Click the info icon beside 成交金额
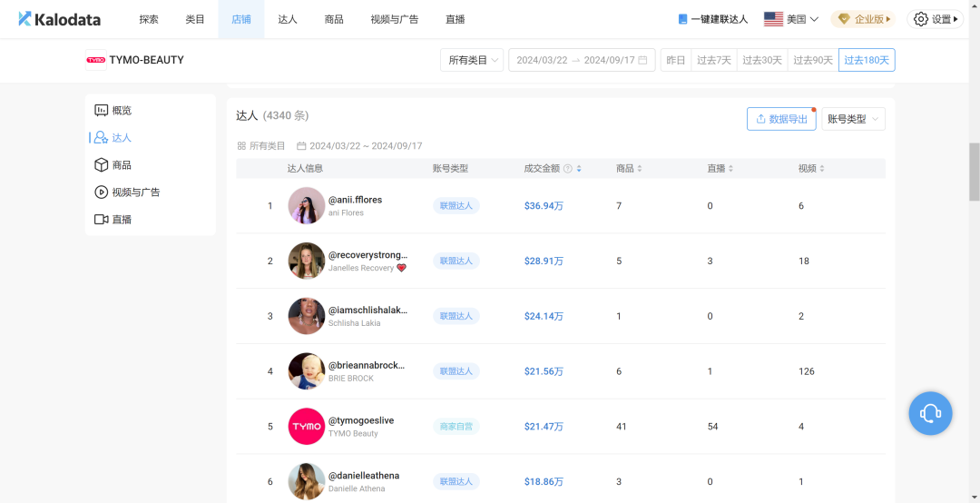The image size is (980, 503). click(567, 169)
